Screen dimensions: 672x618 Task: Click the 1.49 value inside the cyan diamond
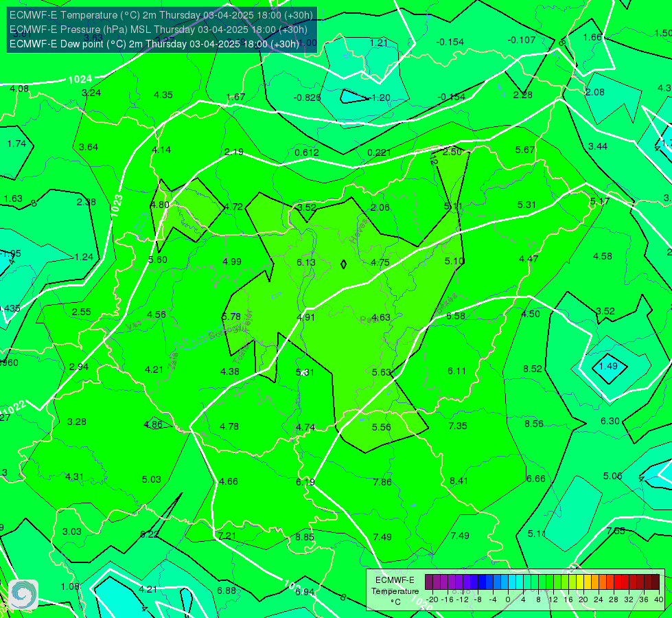pyautogui.click(x=608, y=366)
